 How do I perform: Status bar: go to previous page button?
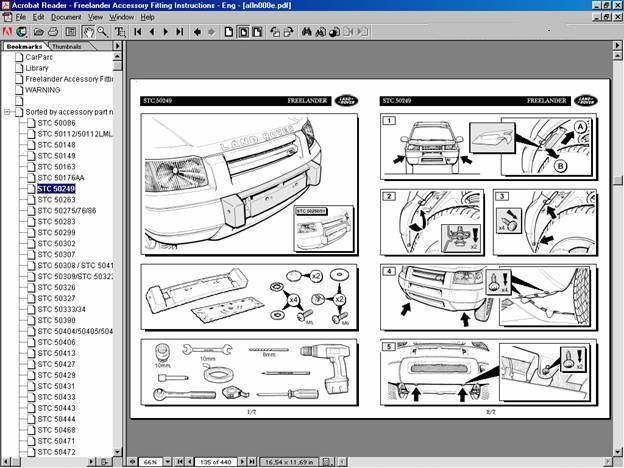(190, 462)
